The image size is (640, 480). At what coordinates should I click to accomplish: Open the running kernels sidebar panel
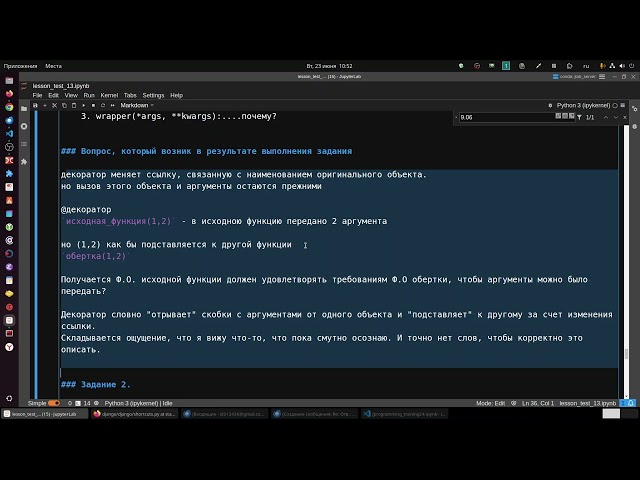pyautogui.click(x=24, y=126)
